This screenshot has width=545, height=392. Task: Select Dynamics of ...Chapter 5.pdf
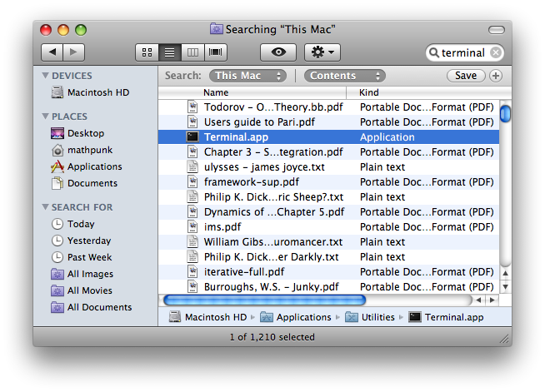(328, 211)
